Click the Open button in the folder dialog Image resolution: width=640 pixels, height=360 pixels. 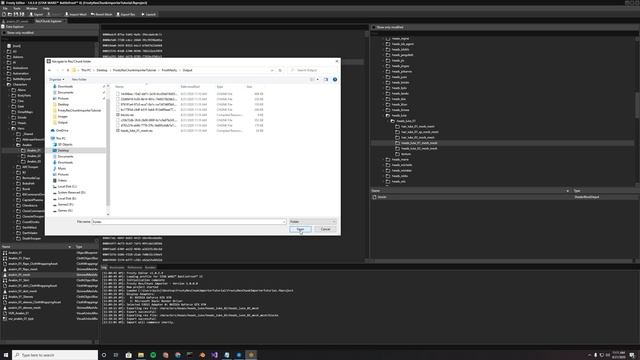300,229
